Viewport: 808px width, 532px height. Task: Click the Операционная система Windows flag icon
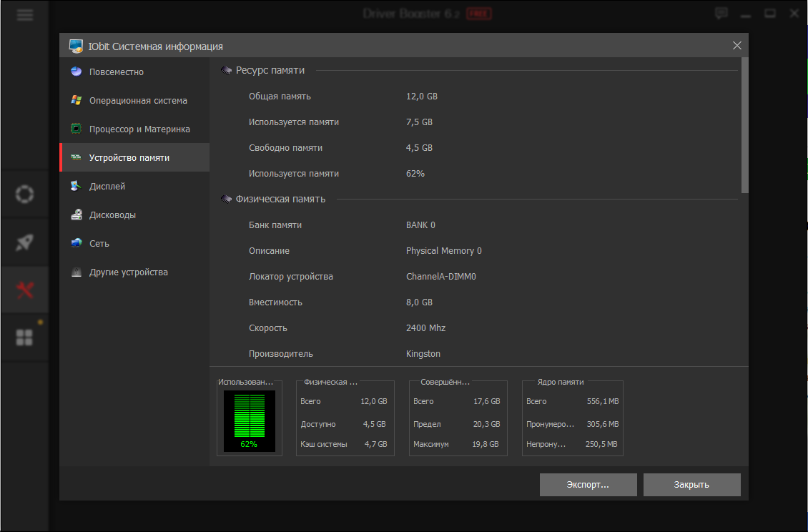click(76, 100)
